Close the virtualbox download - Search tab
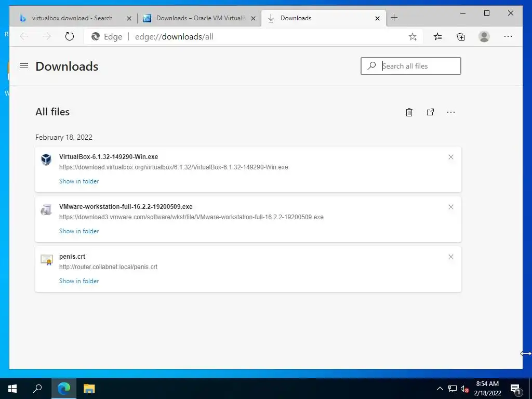532x399 pixels. point(129,18)
